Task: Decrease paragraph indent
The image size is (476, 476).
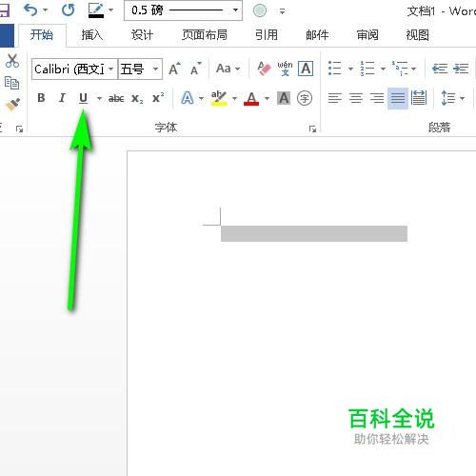Action: pyautogui.click(x=440, y=69)
